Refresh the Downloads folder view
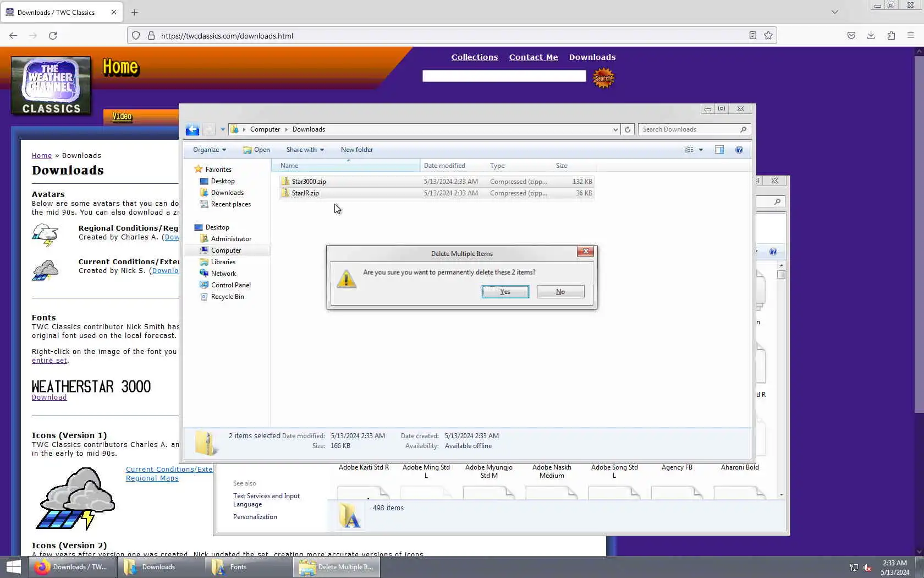Viewport: 924px width, 578px height. (x=628, y=129)
